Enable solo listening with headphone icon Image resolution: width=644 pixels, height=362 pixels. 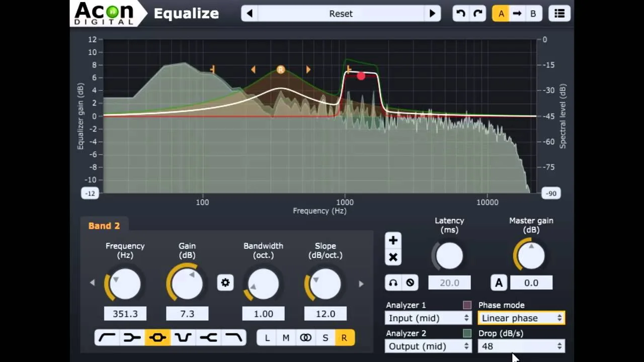coord(393,282)
